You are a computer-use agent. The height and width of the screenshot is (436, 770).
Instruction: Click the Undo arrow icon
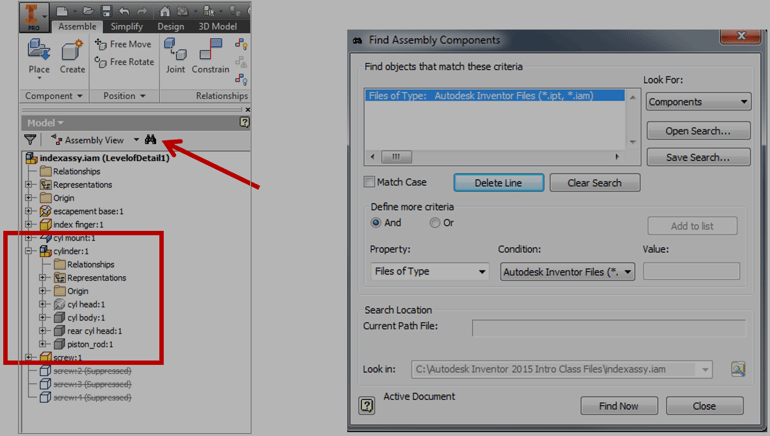[x=124, y=11]
